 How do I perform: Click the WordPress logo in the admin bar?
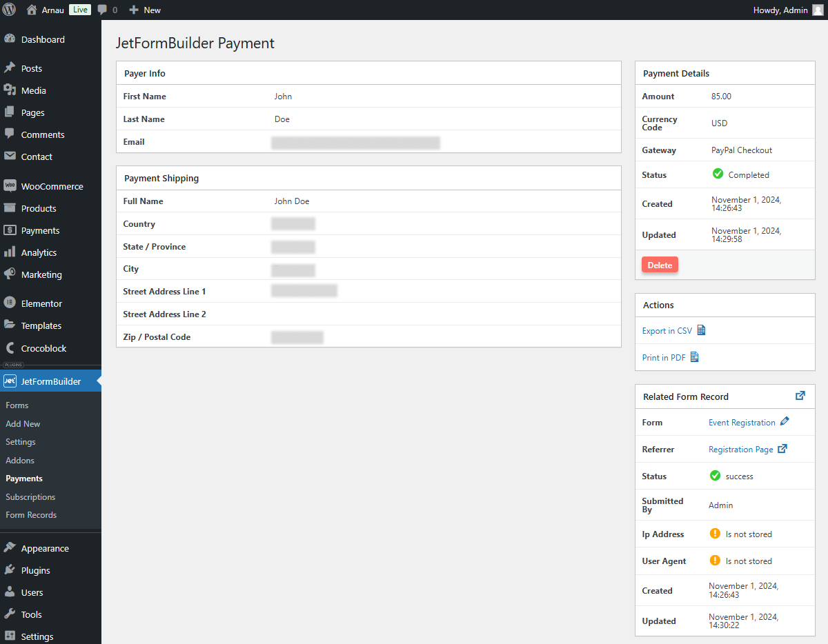pyautogui.click(x=8, y=10)
